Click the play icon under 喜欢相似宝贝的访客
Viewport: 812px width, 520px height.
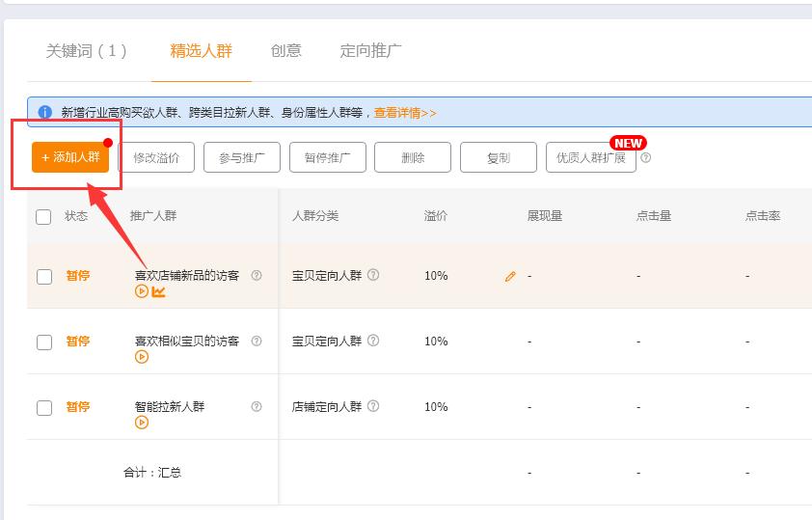[142, 357]
